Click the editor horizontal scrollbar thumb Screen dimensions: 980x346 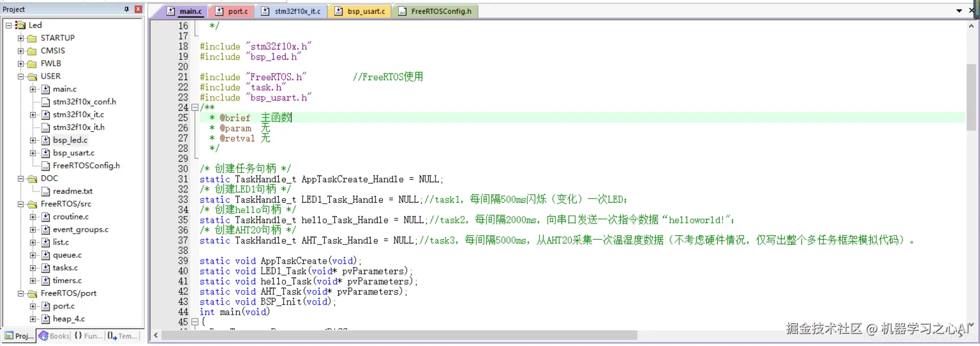coord(400,335)
